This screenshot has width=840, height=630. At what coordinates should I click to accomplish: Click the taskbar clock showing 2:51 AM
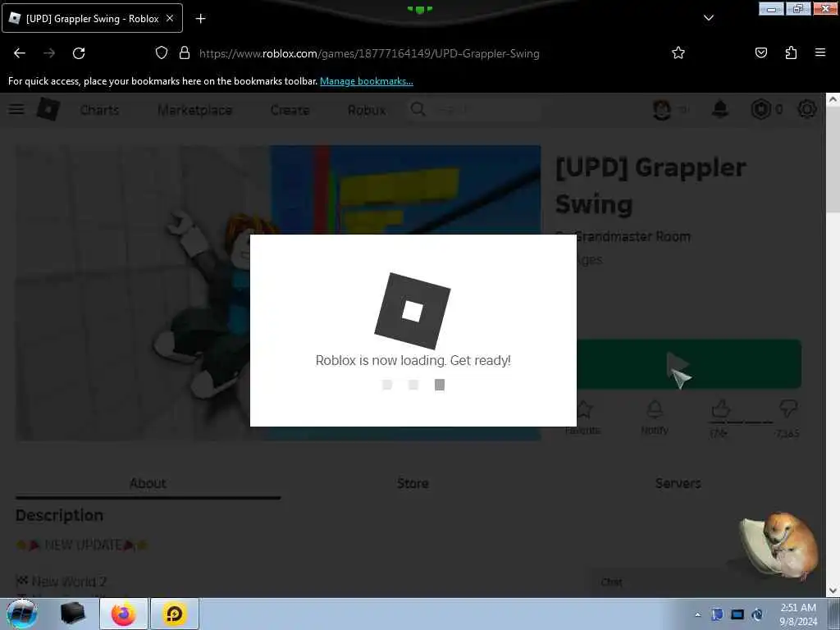coord(798,614)
